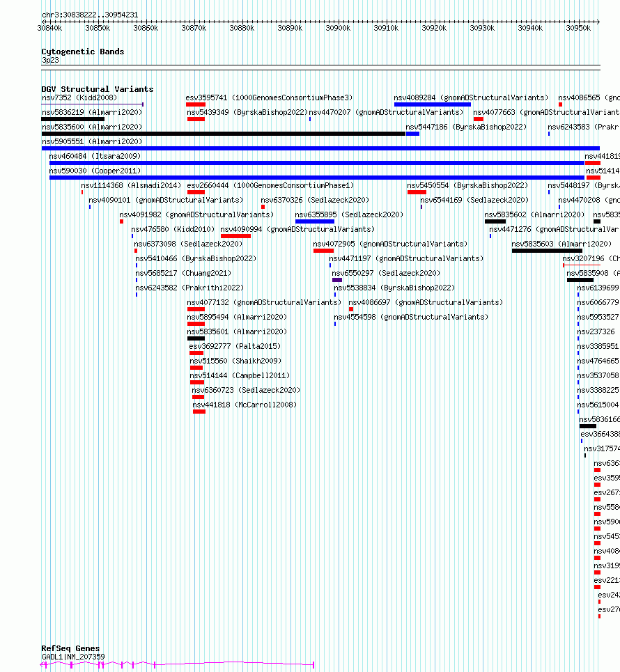Open the nsv590030 (Cooper2011) variant
The image size is (620, 672).
click(x=95, y=171)
